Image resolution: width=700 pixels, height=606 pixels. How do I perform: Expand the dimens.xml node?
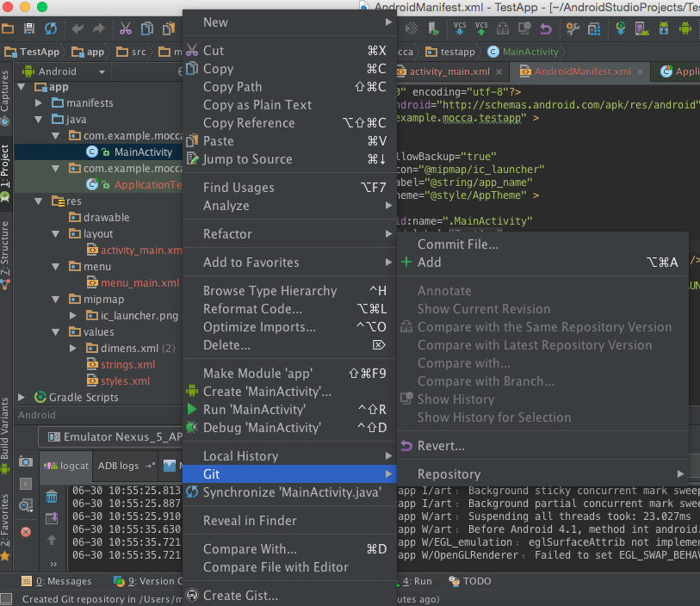(73, 348)
